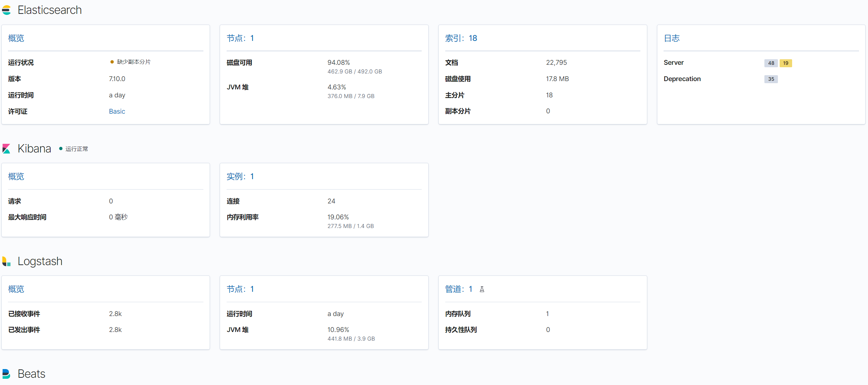
Task: Click the yellow Server log badge 19
Action: pos(786,63)
